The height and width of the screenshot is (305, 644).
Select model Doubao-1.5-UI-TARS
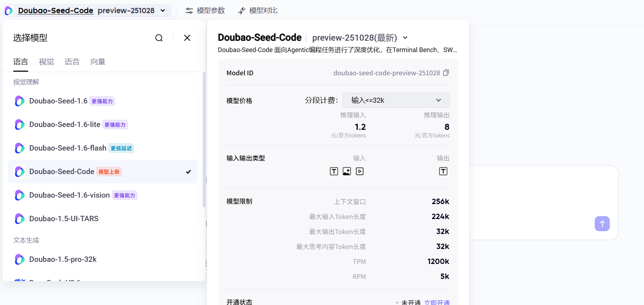103,219
